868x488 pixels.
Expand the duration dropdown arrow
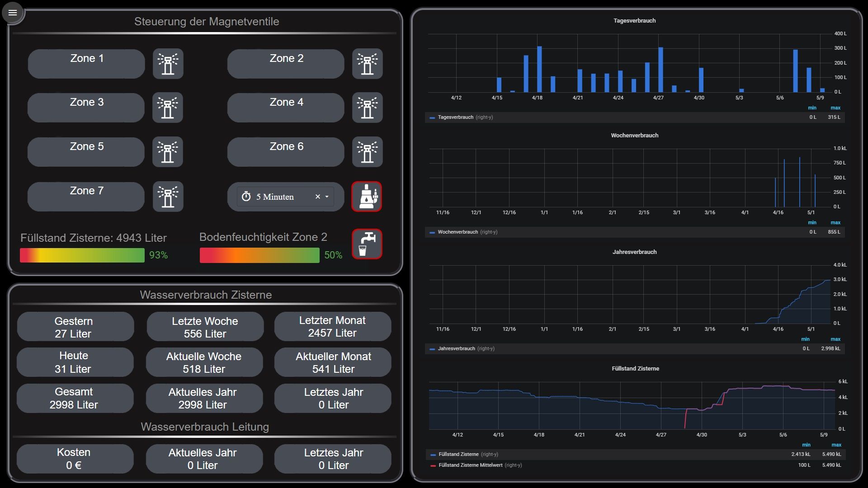coord(327,197)
